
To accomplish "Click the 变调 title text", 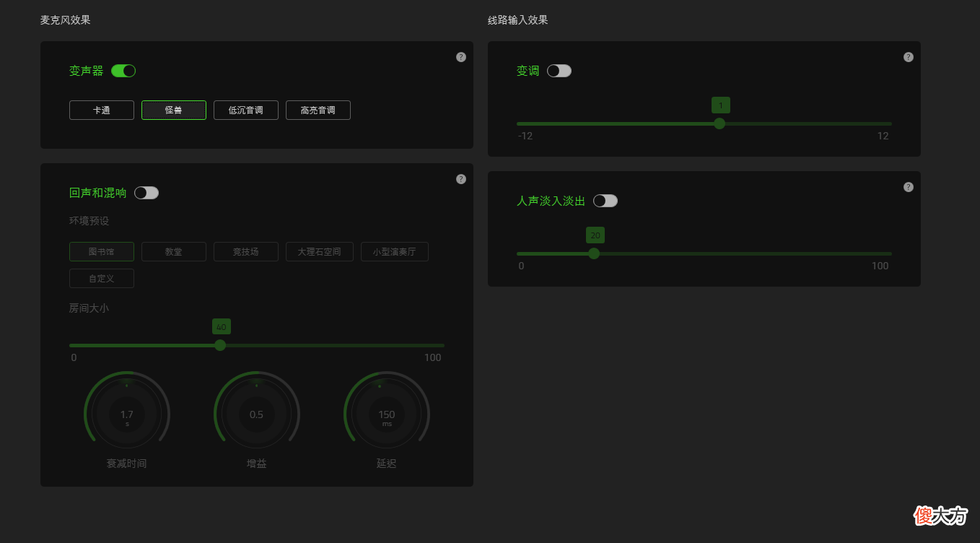I will click(x=528, y=71).
